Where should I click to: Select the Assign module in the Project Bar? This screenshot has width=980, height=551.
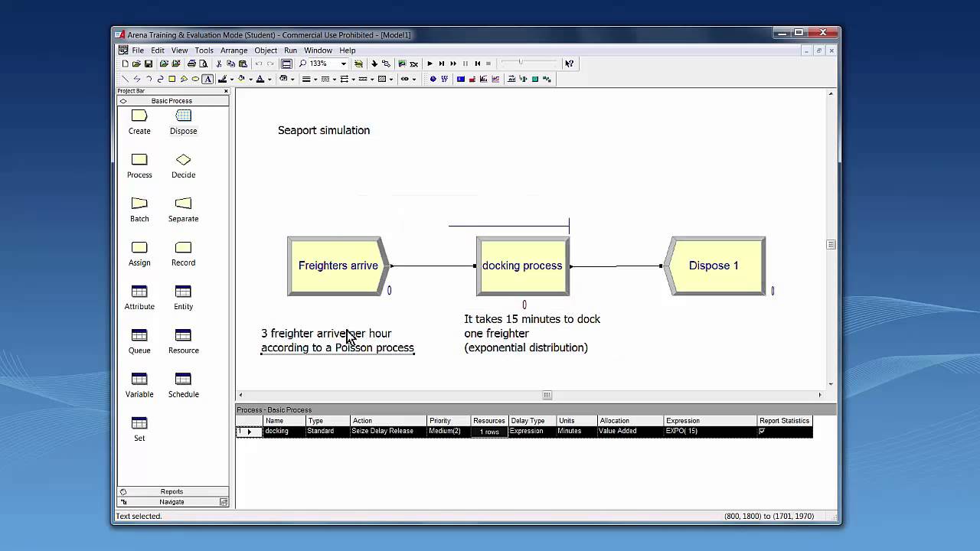(x=139, y=253)
